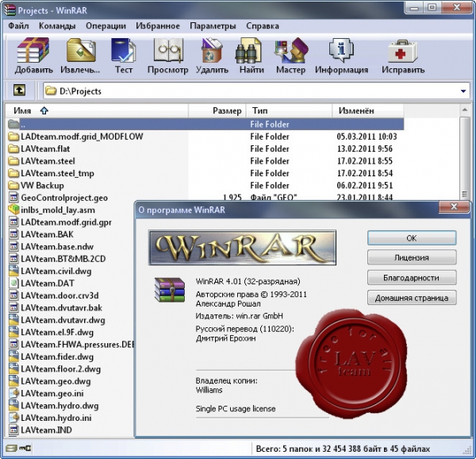Open the Команды menu
This screenshot has height=459, width=476.
[x=57, y=26]
